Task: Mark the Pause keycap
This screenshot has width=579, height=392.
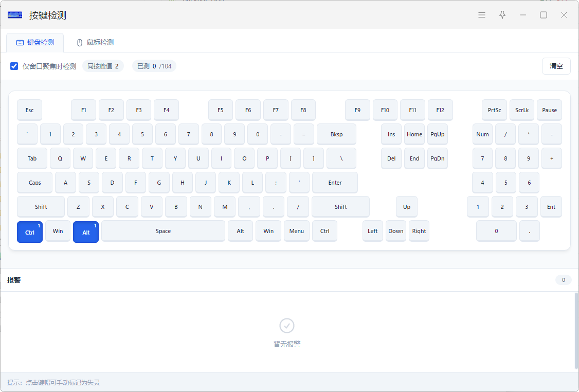Action: pyautogui.click(x=550, y=110)
